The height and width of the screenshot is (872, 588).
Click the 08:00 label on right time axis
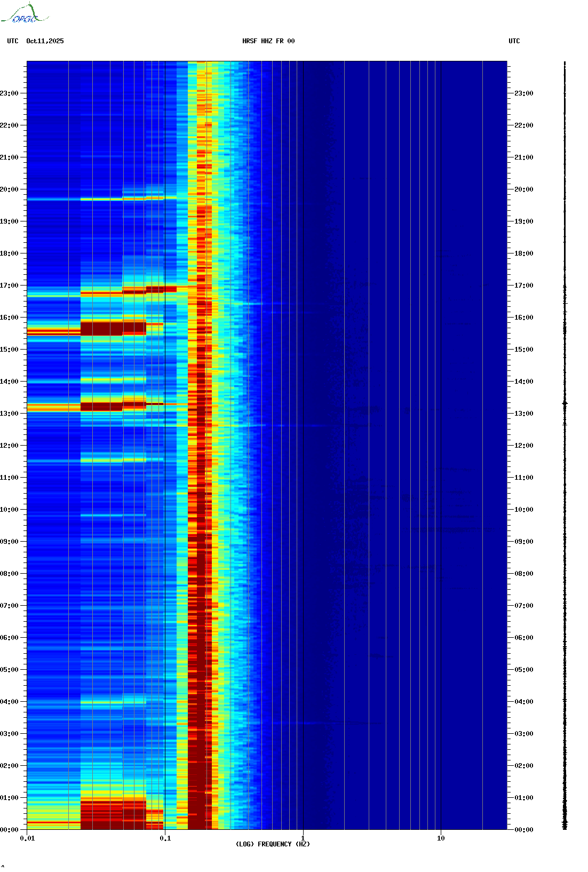coord(524,574)
